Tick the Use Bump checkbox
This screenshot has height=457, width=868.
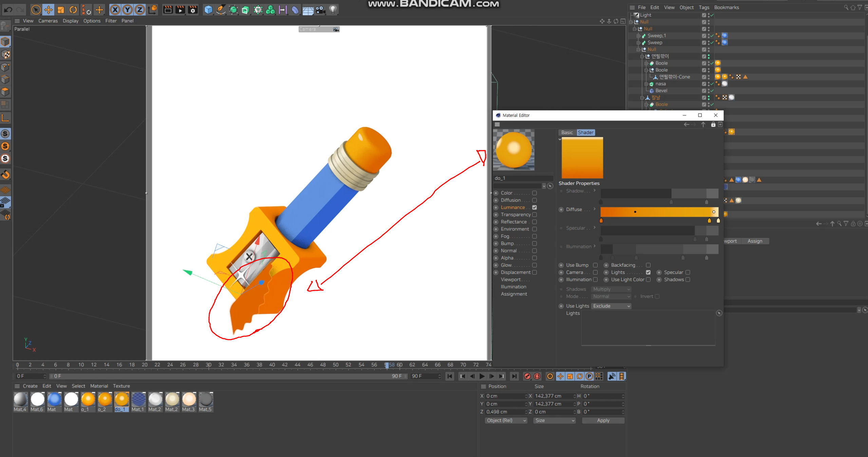point(595,265)
